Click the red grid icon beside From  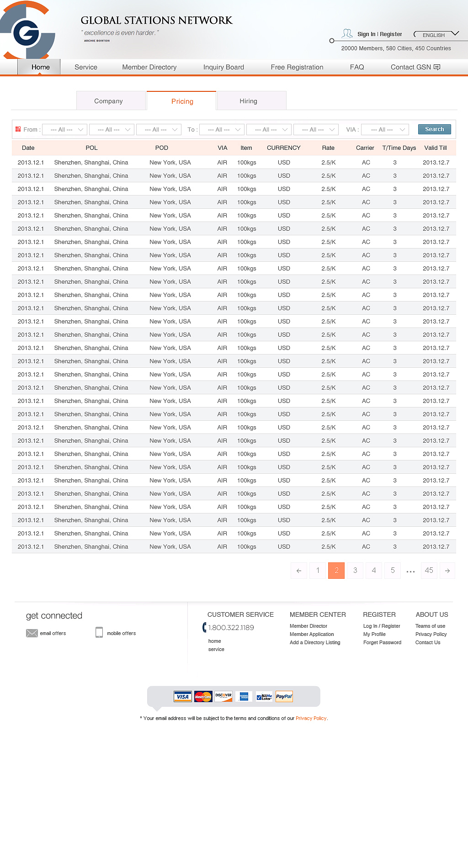[18, 129]
